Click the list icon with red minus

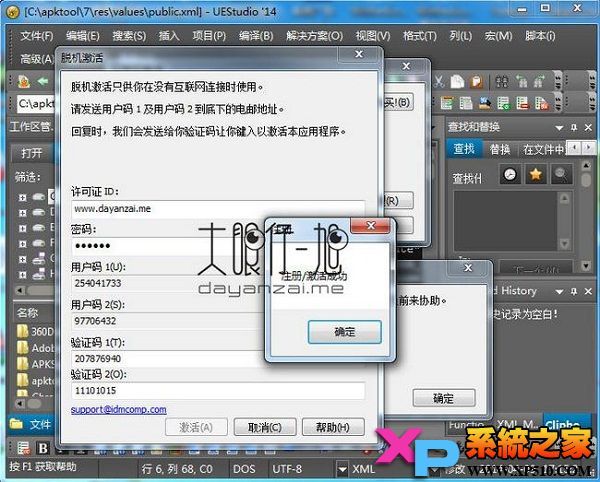coord(522,103)
